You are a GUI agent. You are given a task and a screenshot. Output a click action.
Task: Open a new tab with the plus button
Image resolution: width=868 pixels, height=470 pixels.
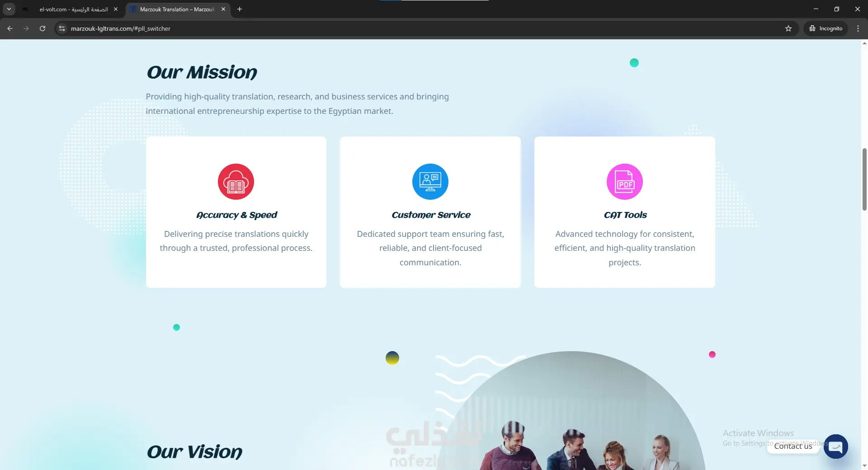coord(240,9)
